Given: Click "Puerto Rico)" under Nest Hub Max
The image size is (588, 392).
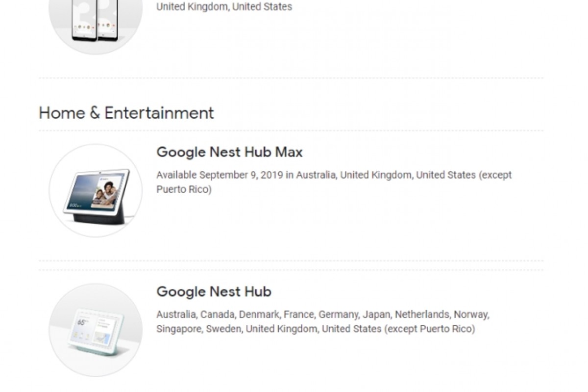Looking at the screenshot, I should point(184,189).
